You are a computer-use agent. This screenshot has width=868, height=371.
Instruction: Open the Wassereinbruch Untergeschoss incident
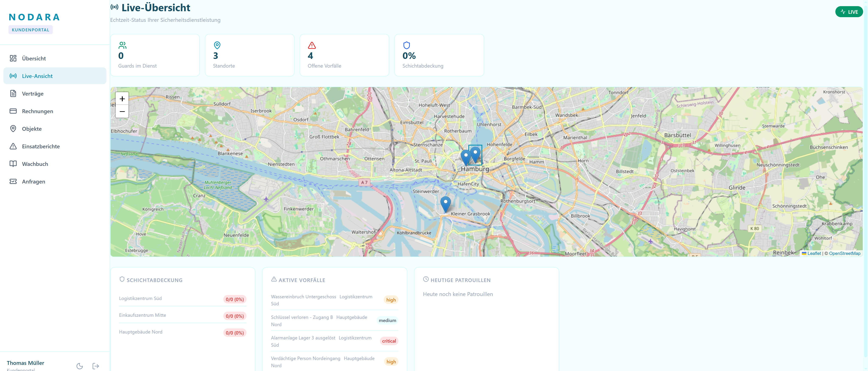[x=335, y=300]
